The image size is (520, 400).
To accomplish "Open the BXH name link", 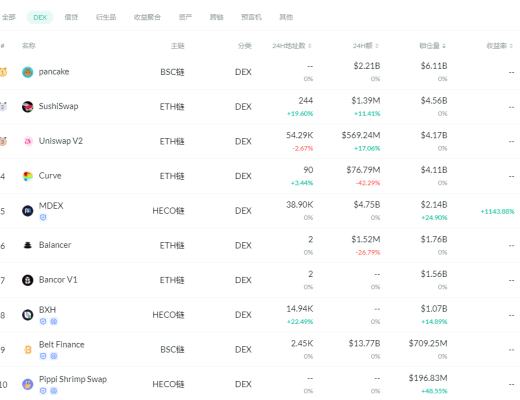I will (x=47, y=310).
